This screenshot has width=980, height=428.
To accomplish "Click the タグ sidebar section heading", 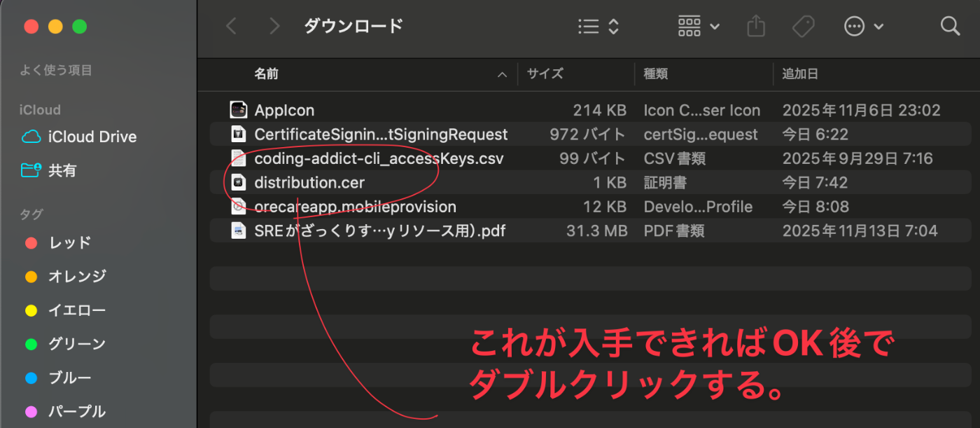I will [31, 214].
